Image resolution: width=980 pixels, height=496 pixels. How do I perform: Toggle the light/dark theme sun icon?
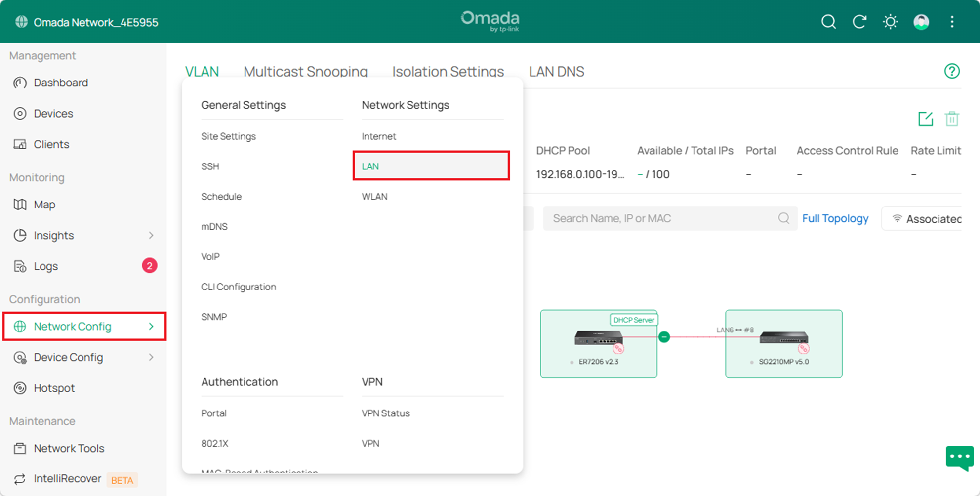890,22
